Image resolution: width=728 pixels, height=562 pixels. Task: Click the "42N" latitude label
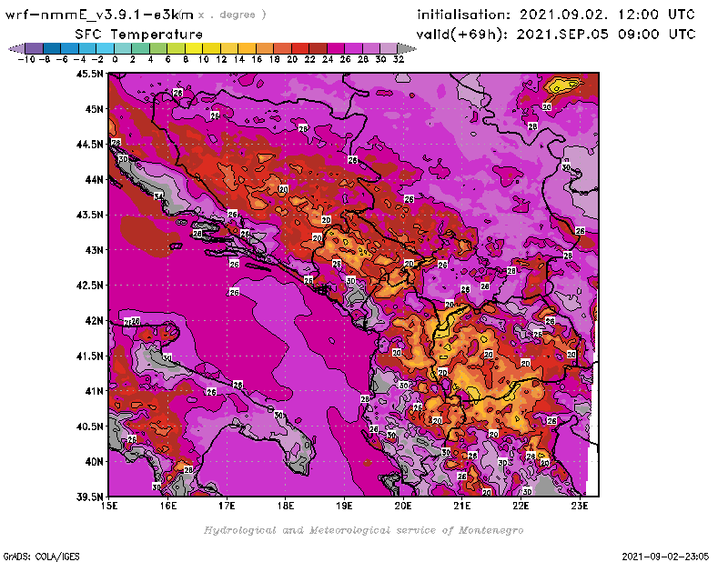coord(94,321)
